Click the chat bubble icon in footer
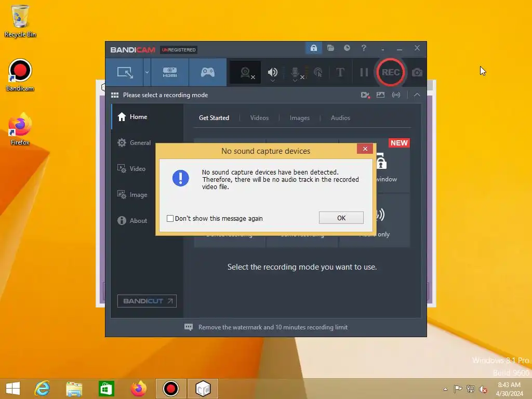The image size is (532, 399). click(x=188, y=327)
